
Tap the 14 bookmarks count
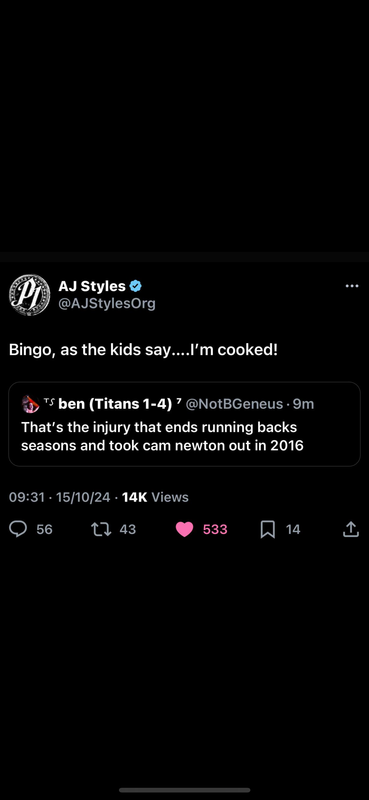[293, 530]
